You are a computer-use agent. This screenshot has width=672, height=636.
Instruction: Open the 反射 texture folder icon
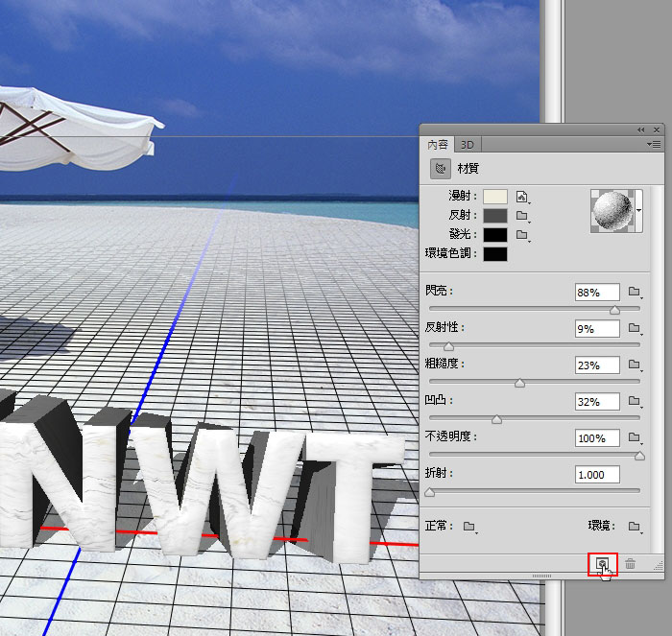(522, 216)
